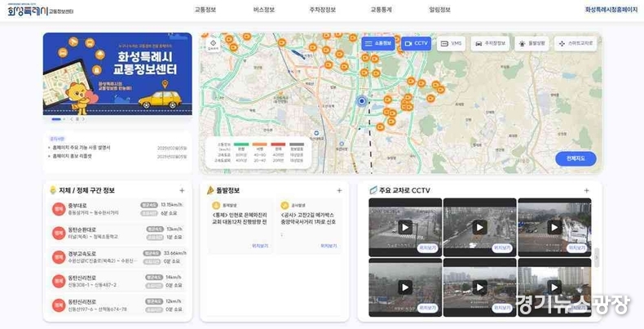Click the 공사발생 icon on the incident card

pos(285,205)
